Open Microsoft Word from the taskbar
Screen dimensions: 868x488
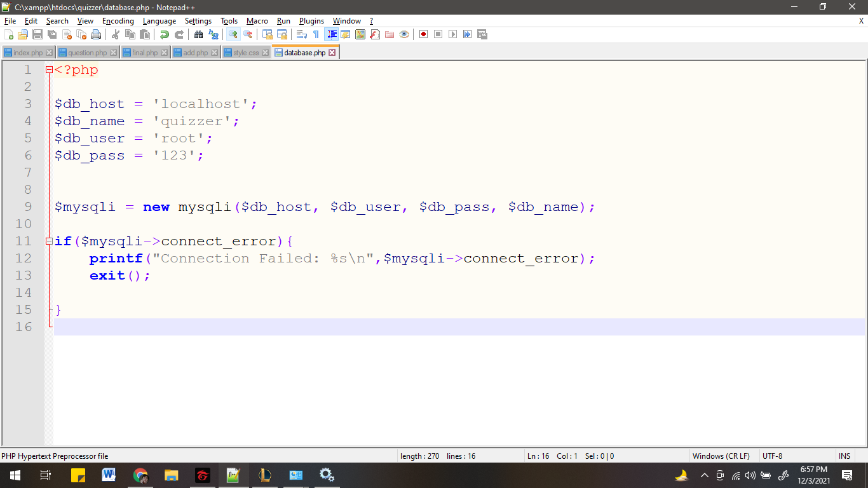click(109, 475)
